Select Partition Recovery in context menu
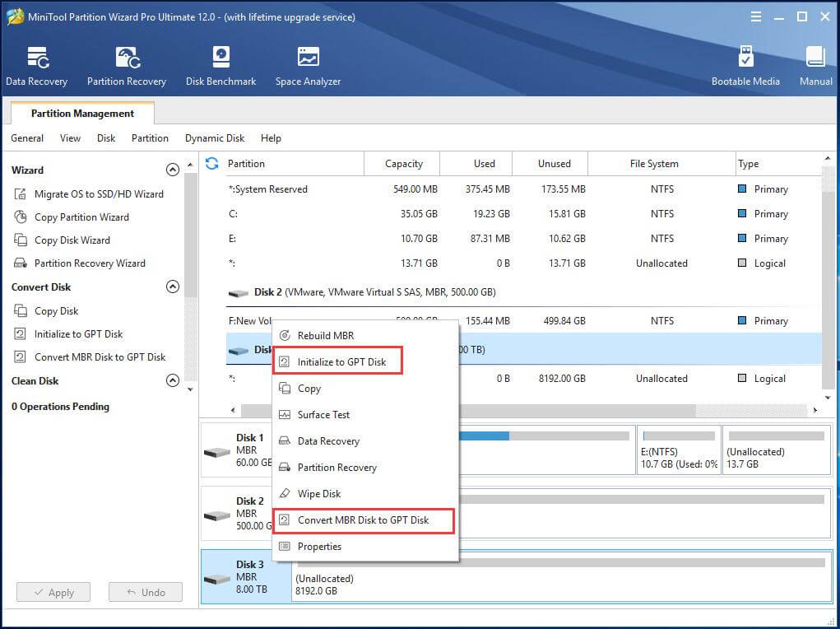Image resolution: width=840 pixels, height=629 pixels. (x=365, y=467)
